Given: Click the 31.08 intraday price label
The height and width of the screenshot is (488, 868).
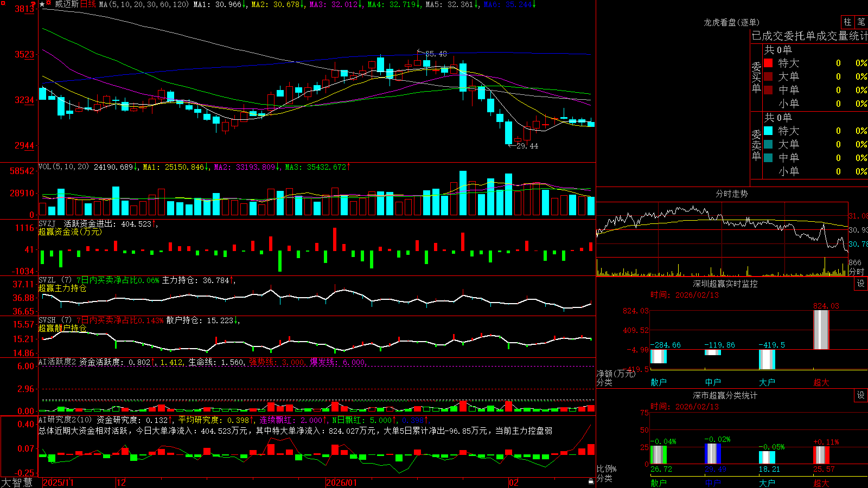Looking at the screenshot, I should coord(858,216).
